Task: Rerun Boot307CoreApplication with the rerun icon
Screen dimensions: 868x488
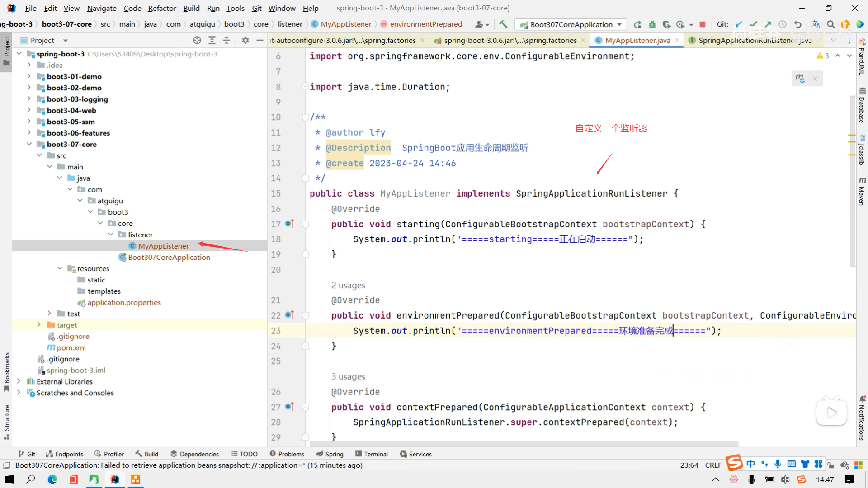Action: (637, 24)
